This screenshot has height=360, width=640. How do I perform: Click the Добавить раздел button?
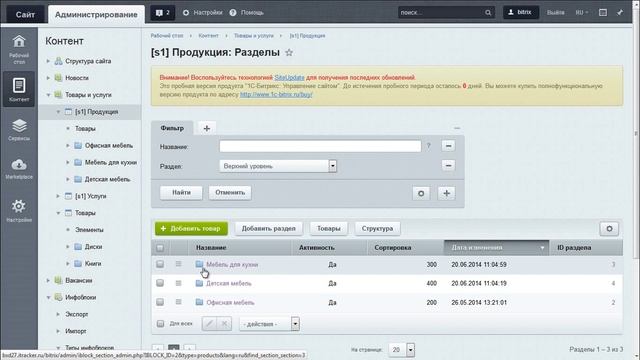coord(269,229)
